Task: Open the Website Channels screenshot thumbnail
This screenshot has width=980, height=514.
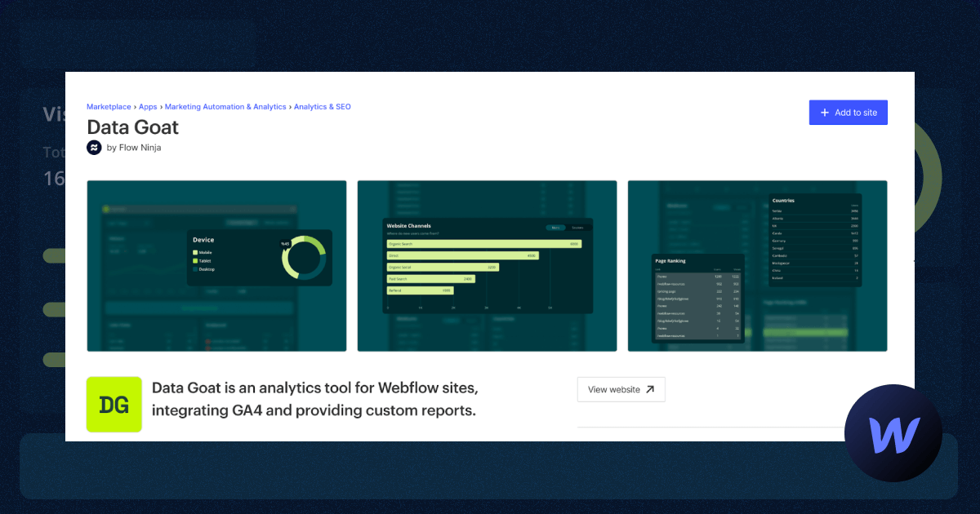Action: [488, 266]
